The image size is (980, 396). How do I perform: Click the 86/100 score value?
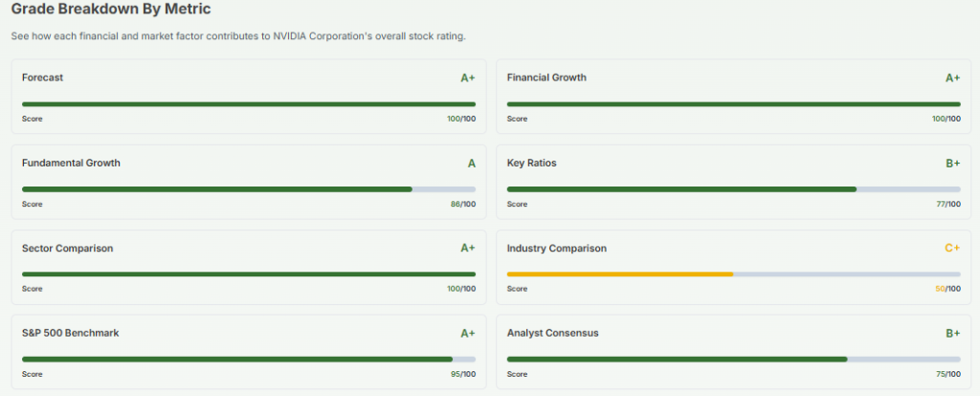click(463, 205)
